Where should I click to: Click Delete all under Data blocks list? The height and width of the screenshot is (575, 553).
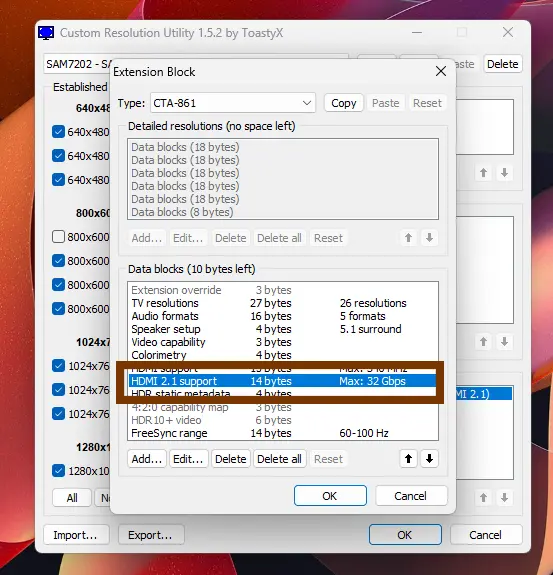pos(279,459)
